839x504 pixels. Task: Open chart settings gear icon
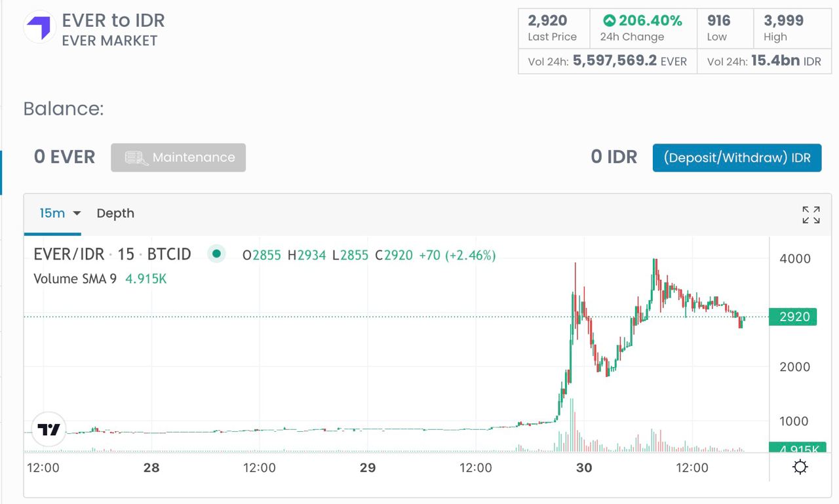click(800, 467)
